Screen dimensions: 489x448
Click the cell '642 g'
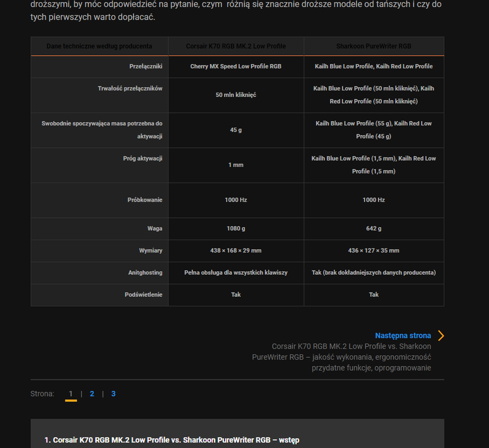374,228
